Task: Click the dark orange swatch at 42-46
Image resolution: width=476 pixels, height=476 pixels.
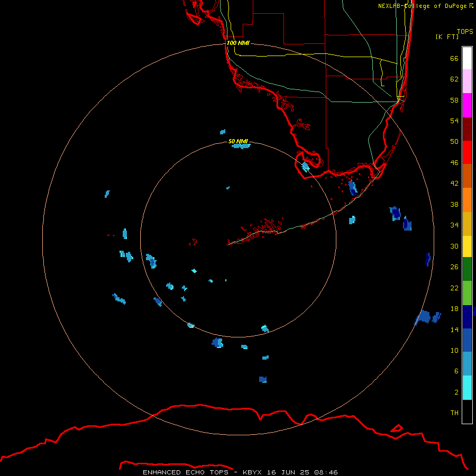Action: (467, 176)
